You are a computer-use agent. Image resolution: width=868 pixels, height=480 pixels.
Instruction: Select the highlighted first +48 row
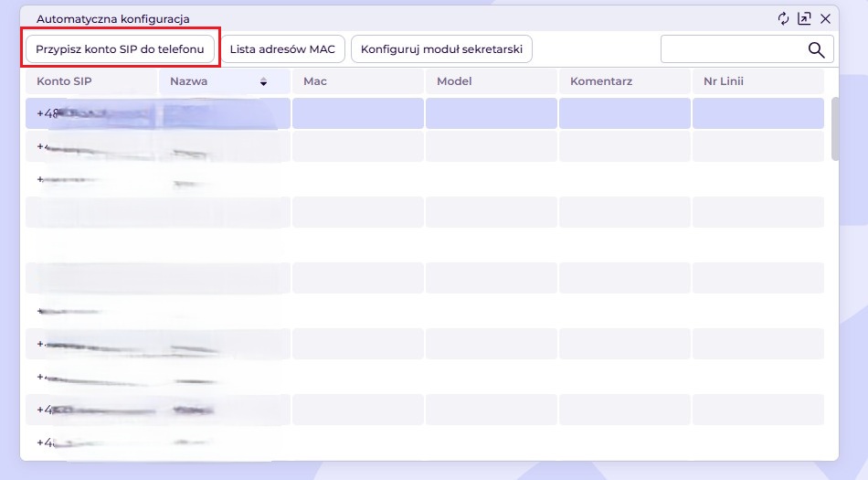[425, 113]
